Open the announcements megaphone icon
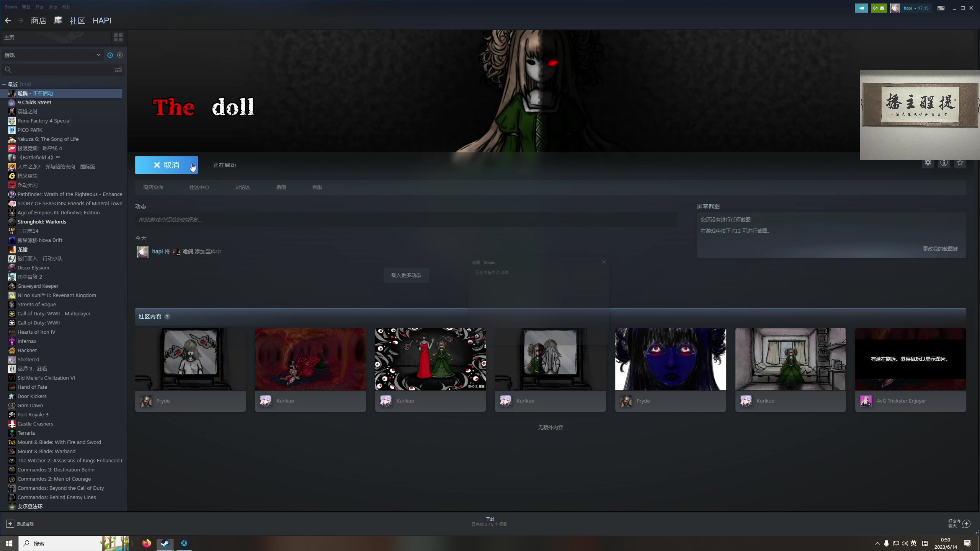The height and width of the screenshot is (551, 980). click(861, 8)
